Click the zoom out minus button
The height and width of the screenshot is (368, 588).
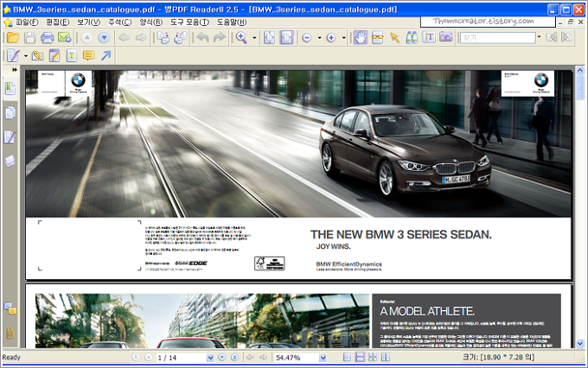[x=307, y=37]
